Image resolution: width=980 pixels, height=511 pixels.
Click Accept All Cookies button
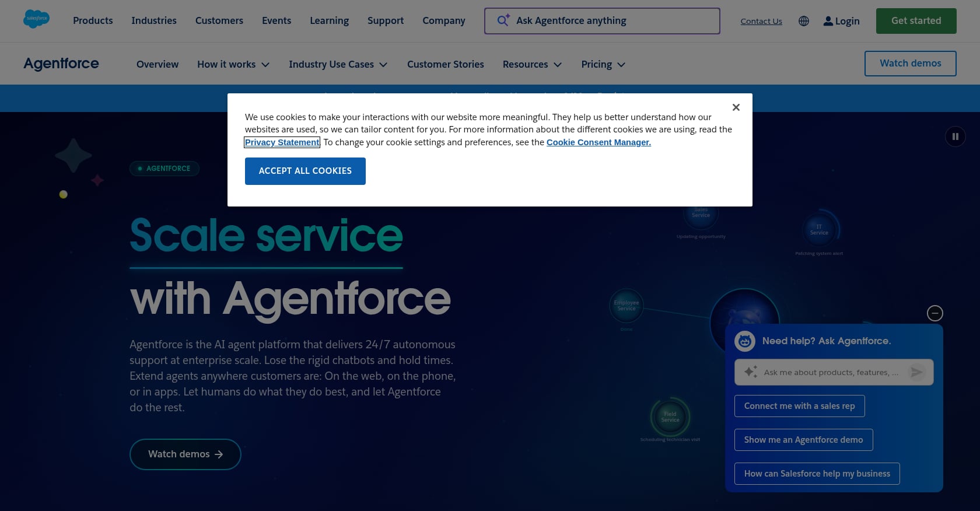(x=305, y=171)
